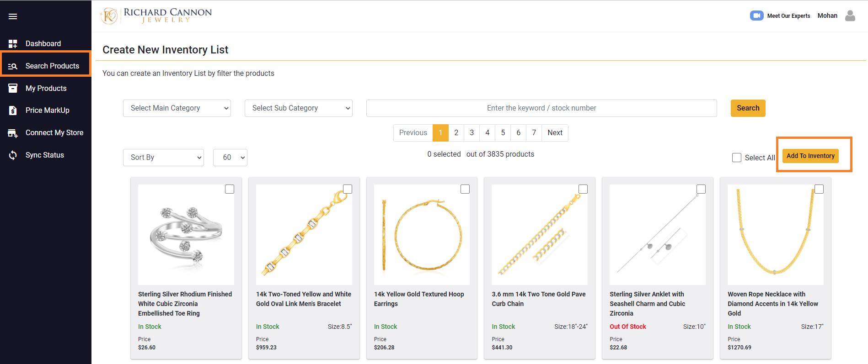Open the Select Main Category dropdown
The image size is (868, 364).
[x=177, y=108]
